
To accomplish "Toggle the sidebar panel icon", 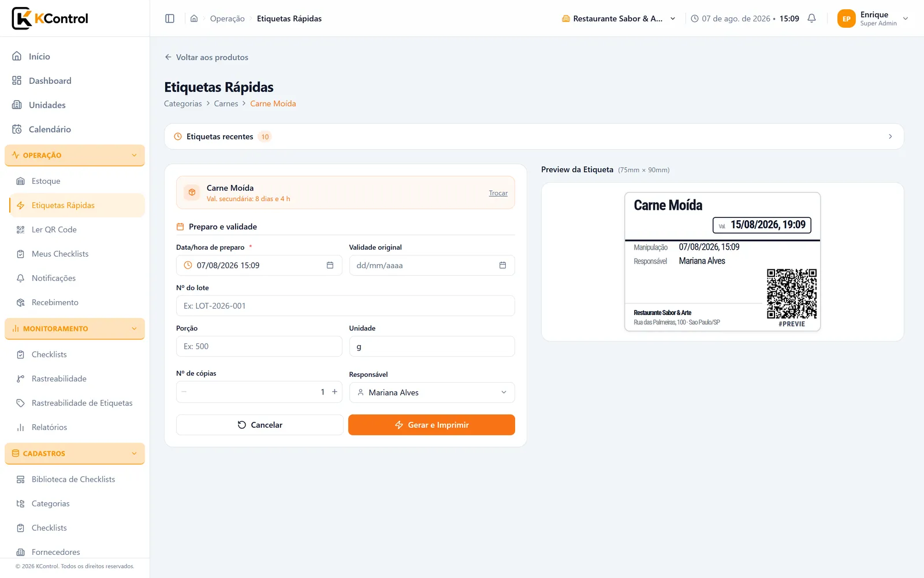I will tap(170, 18).
